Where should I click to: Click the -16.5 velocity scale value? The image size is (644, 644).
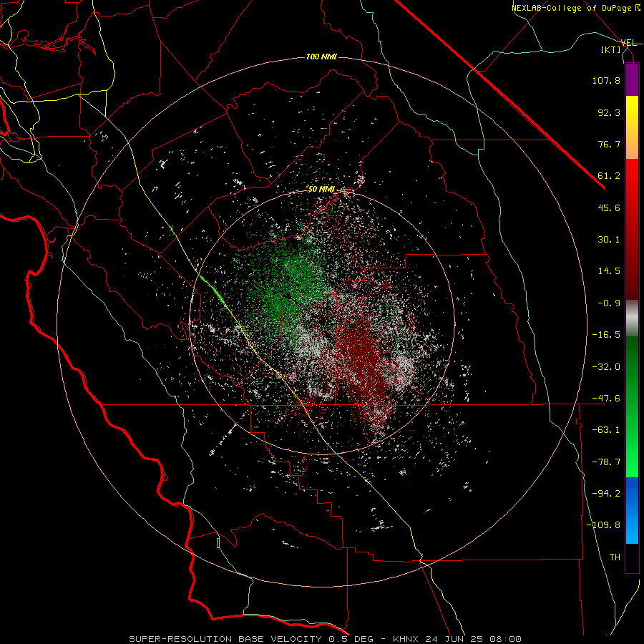tap(606, 335)
